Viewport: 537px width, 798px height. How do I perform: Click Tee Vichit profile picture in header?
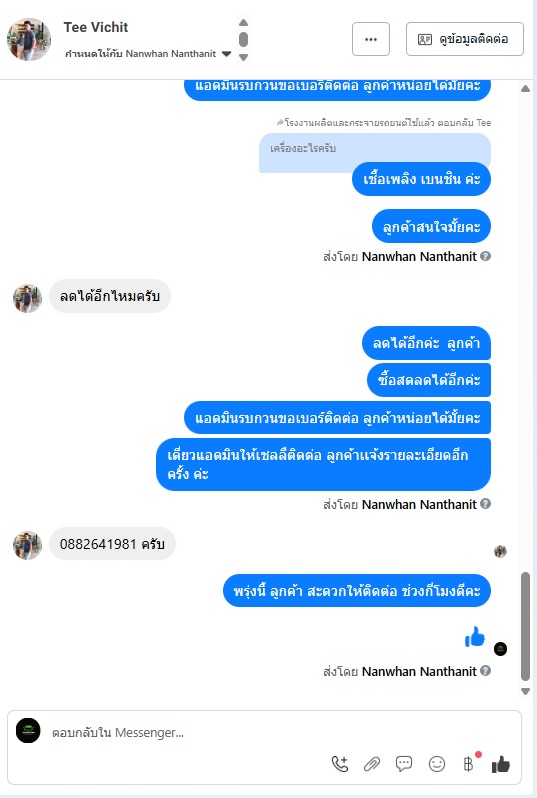(x=29, y=39)
